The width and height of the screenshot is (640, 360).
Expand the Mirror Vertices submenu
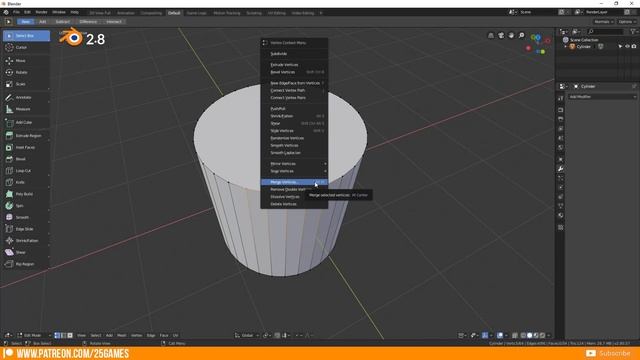[294, 164]
